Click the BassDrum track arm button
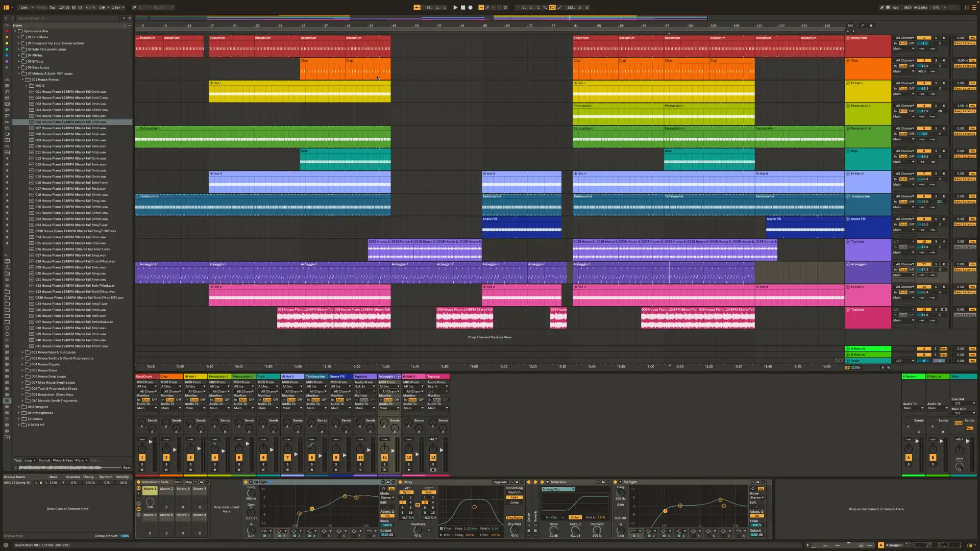This screenshot has width=980, height=551. pyautogui.click(x=944, y=38)
